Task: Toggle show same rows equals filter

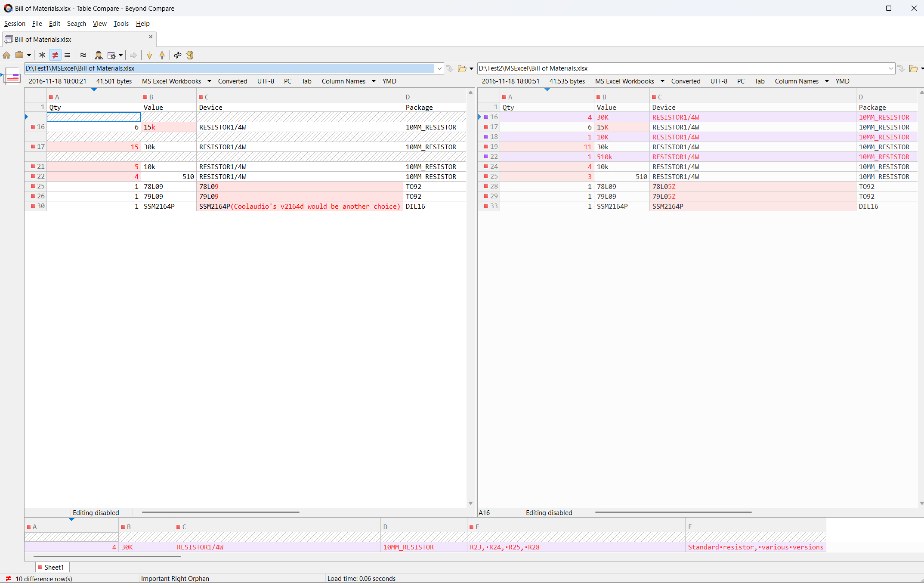Action: coord(67,55)
